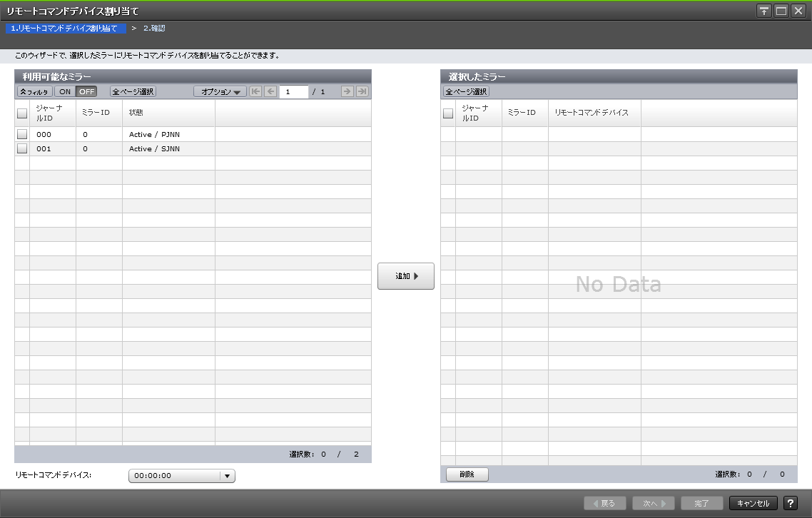Click the 削除 button under 選択したミラー
Screen dimensions: 812x518
tap(467, 474)
